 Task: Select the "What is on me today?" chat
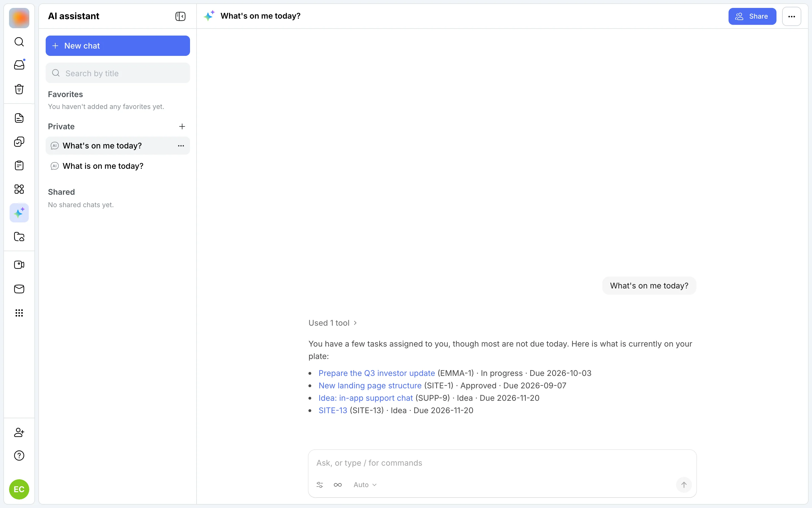(118, 166)
